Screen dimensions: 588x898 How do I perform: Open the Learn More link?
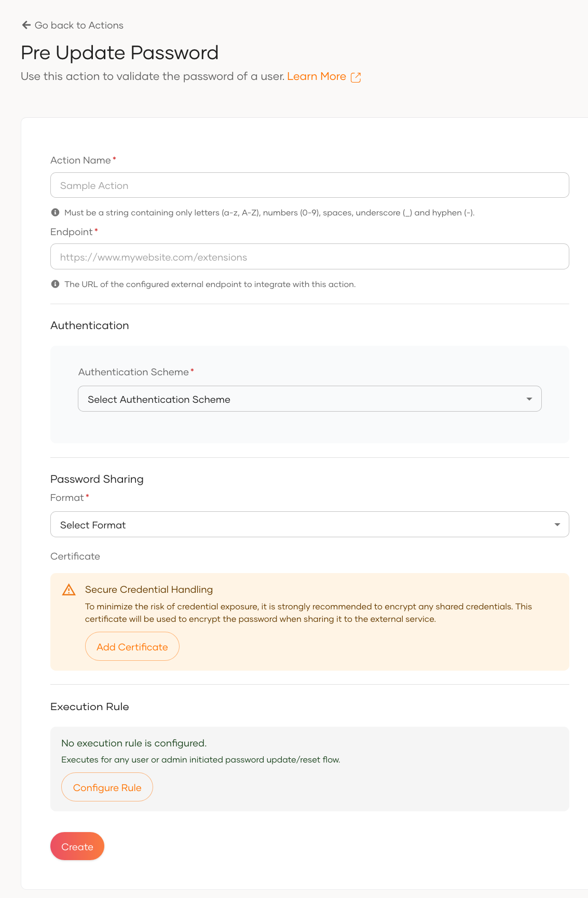coord(317,76)
